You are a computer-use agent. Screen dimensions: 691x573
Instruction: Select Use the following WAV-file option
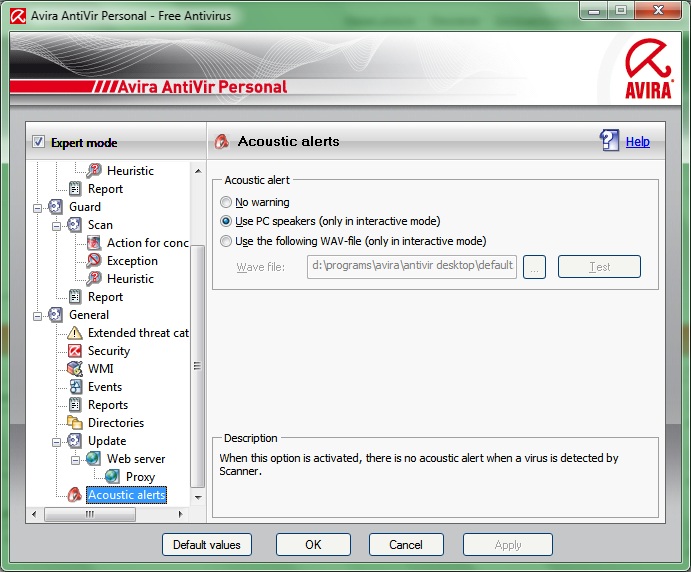(x=226, y=241)
